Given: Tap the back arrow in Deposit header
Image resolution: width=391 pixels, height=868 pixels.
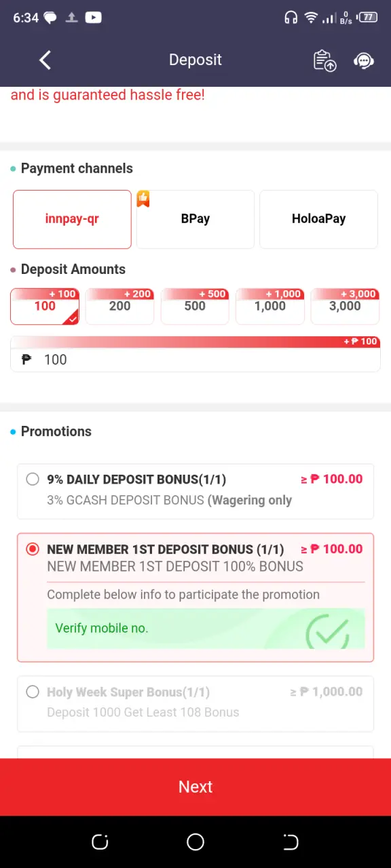Looking at the screenshot, I should pos(45,60).
